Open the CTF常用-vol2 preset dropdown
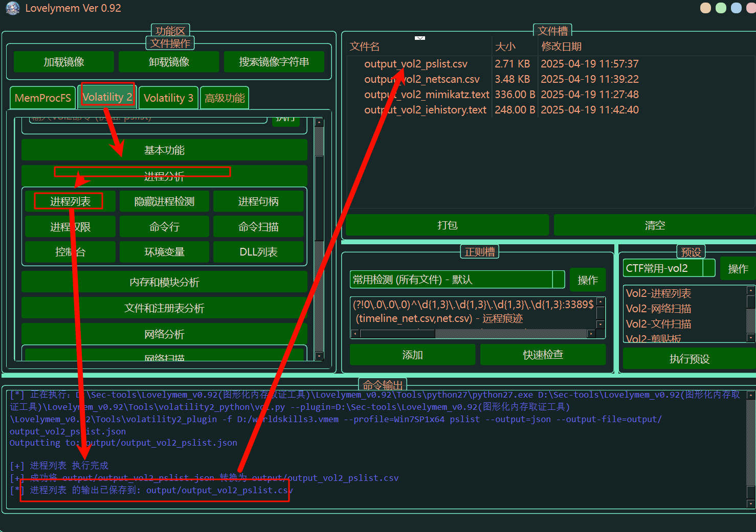 click(x=669, y=268)
